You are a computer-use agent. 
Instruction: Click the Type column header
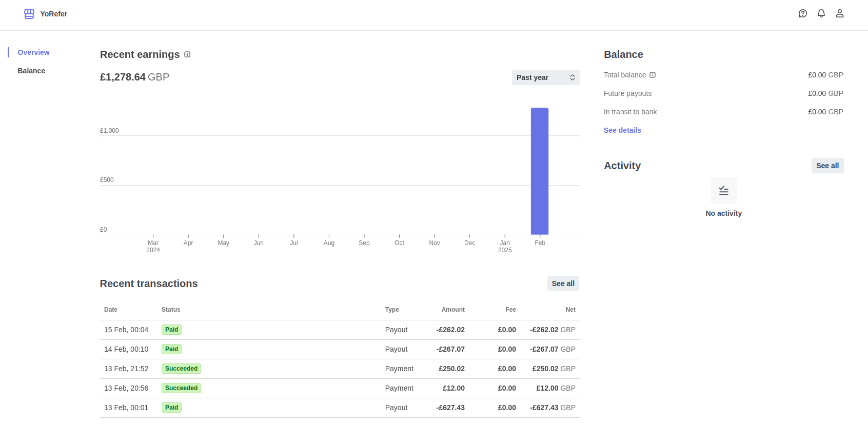[392, 310]
